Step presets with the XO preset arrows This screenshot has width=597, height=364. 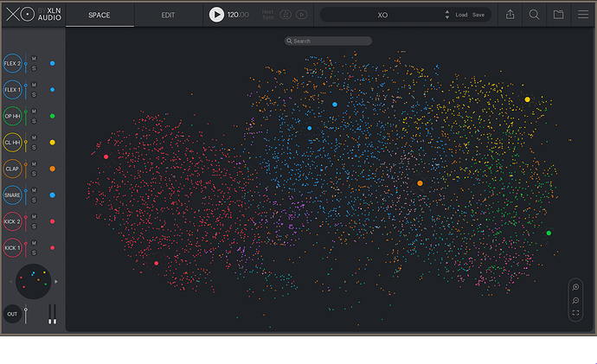[x=447, y=15]
